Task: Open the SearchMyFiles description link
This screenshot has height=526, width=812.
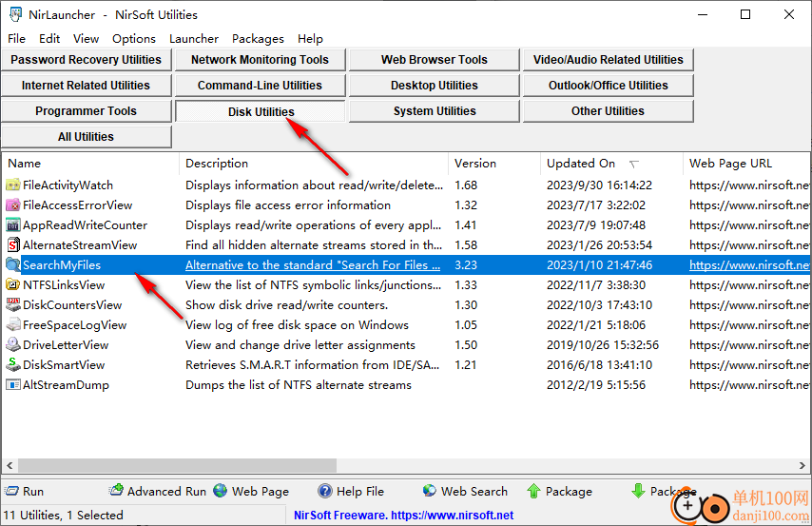Action: 313,264
